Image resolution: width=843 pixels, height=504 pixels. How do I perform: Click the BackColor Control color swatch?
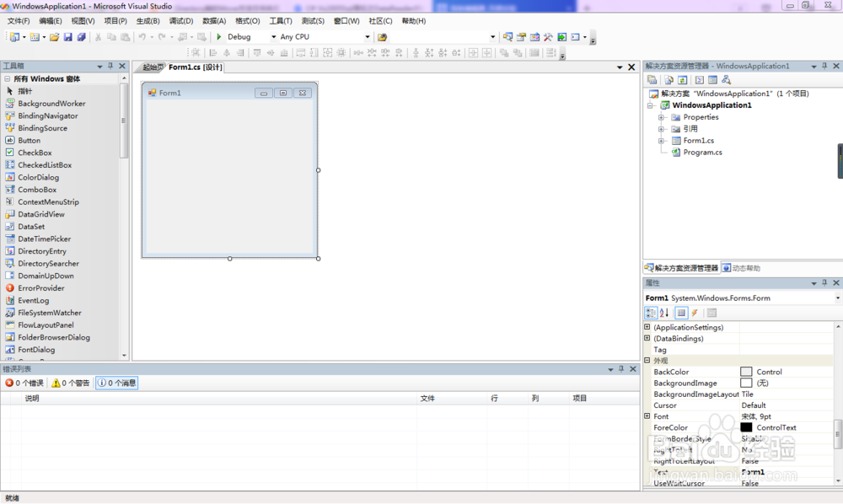pyautogui.click(x=746, y=372)
